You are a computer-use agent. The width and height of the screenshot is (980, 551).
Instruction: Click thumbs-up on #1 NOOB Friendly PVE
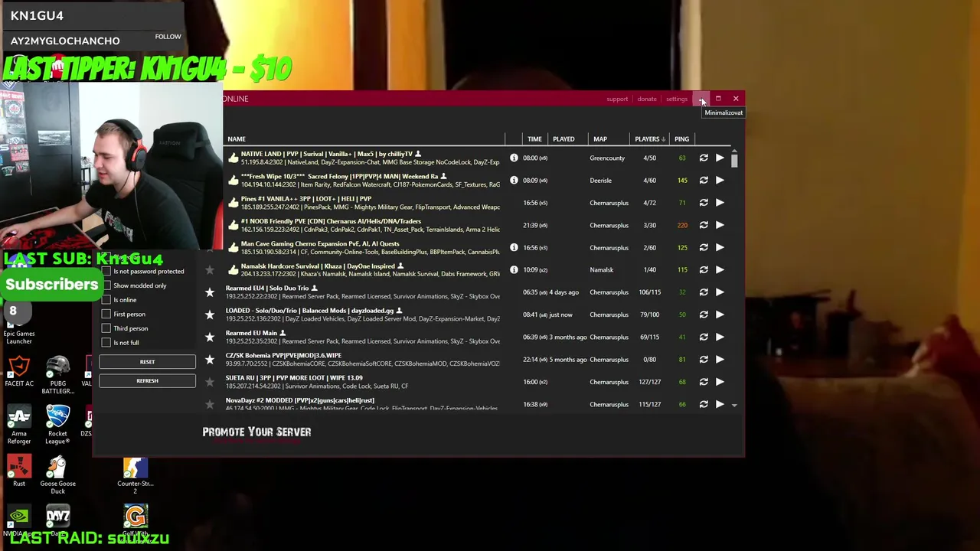[234, 225]
